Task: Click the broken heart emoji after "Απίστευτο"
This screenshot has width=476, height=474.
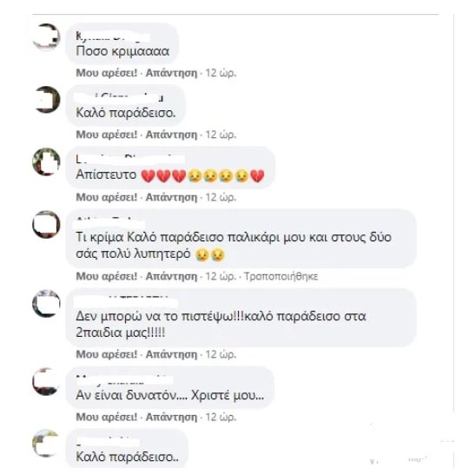Action: (149, 176)
